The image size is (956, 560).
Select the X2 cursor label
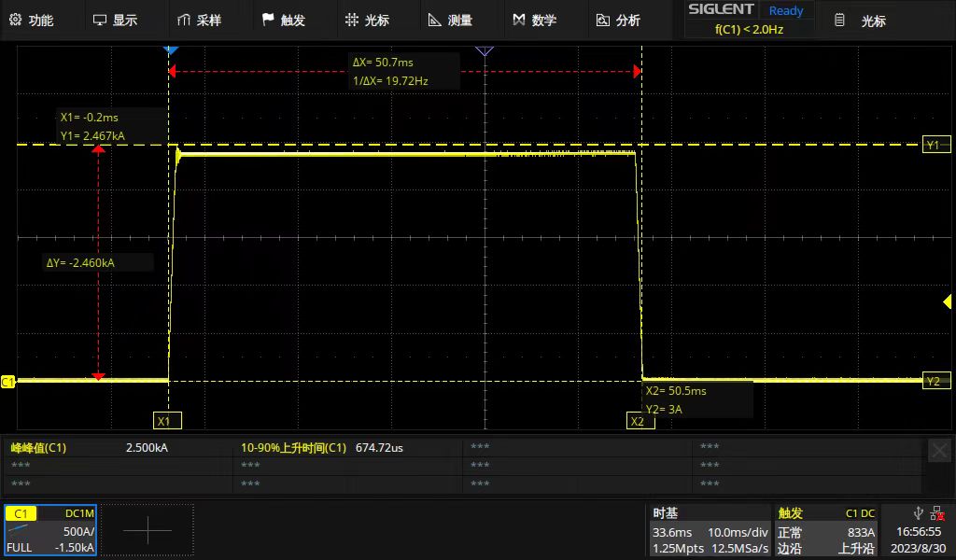pos(638,421)
